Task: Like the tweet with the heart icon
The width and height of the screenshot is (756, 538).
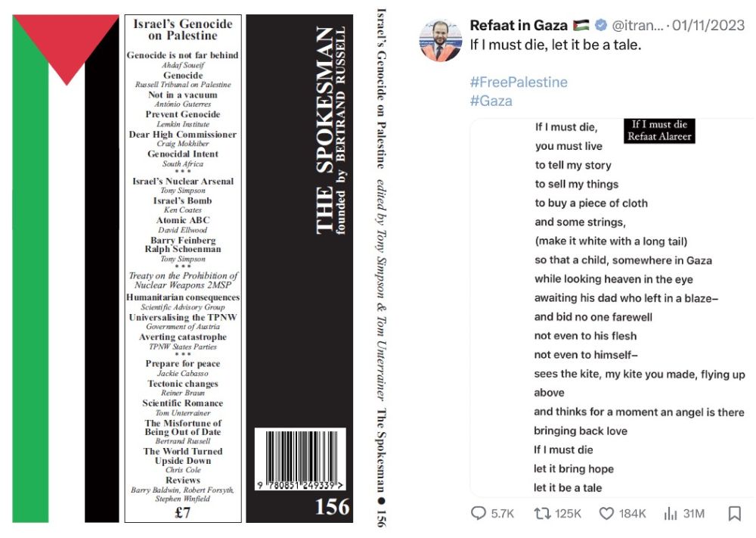Action: pos(606,513)
